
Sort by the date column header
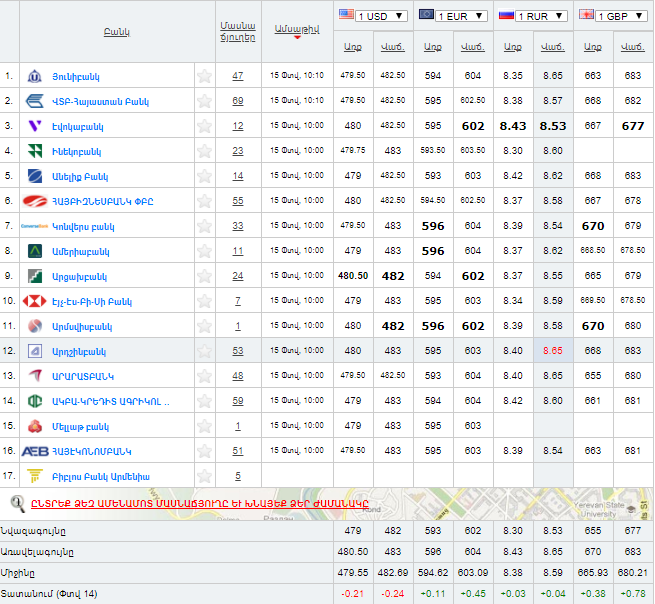tap(297, 29)
